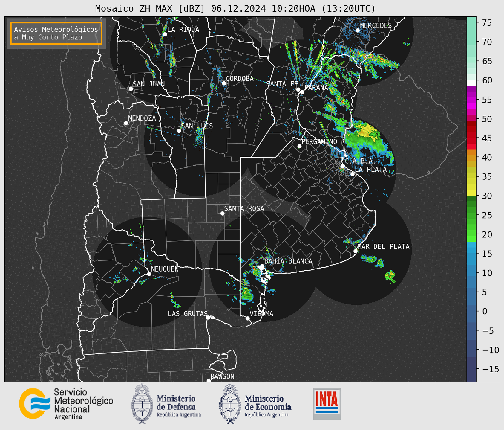The image size is (504, 430).
Task: Click the map title 'Mosaico ZH MAX [dBZ]'
Action: (150, 9)
